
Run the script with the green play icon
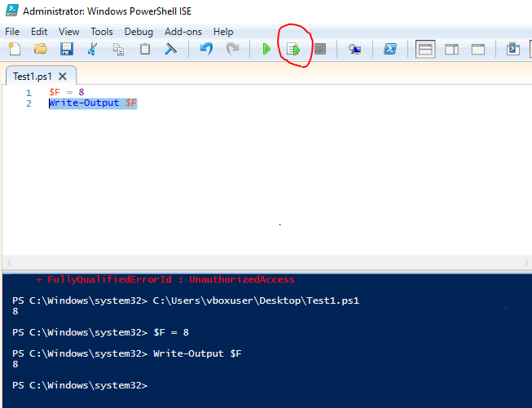pos(266,49)
